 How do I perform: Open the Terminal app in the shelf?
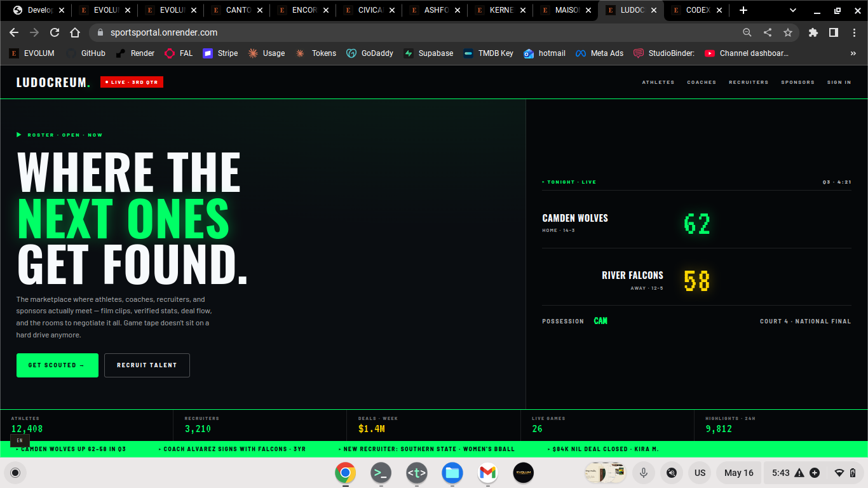point(381,473)
